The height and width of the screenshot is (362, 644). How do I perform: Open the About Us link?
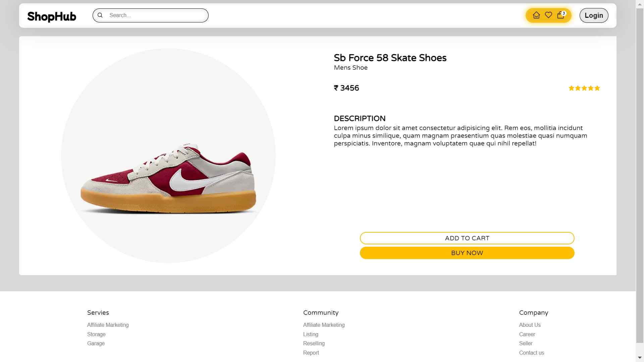(530, 325)
